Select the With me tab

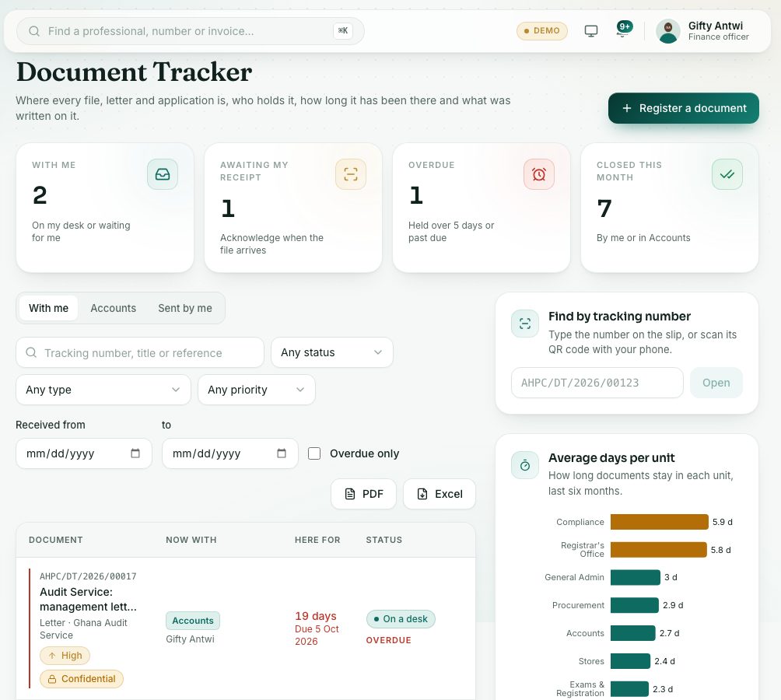coord(48,308)
